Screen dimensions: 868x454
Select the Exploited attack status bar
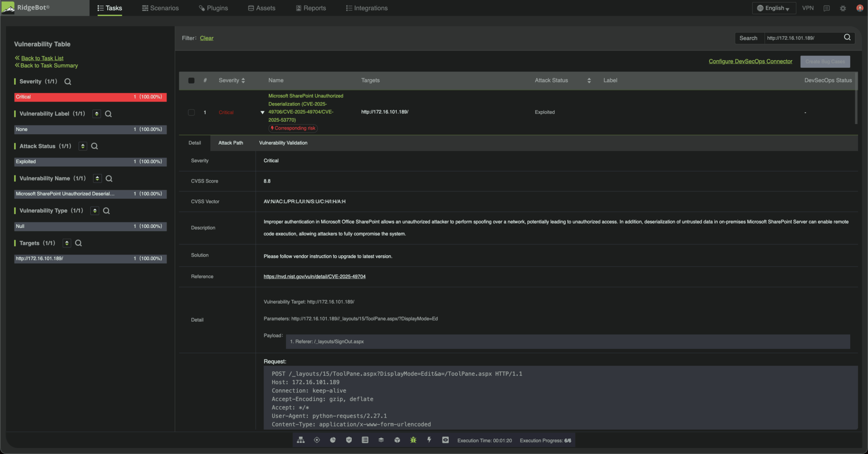pos(90,162)
